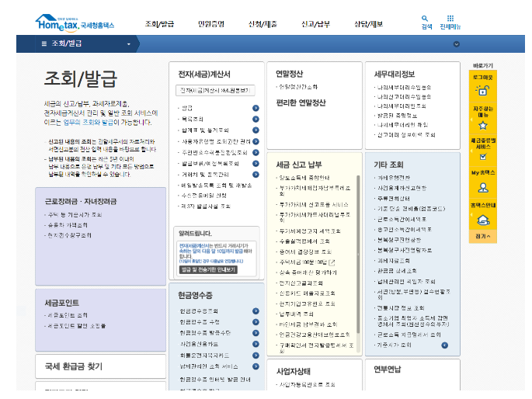The image size is (532, 399).
Task: Click arrow beside 현금영수증조회
Action: 256,311
